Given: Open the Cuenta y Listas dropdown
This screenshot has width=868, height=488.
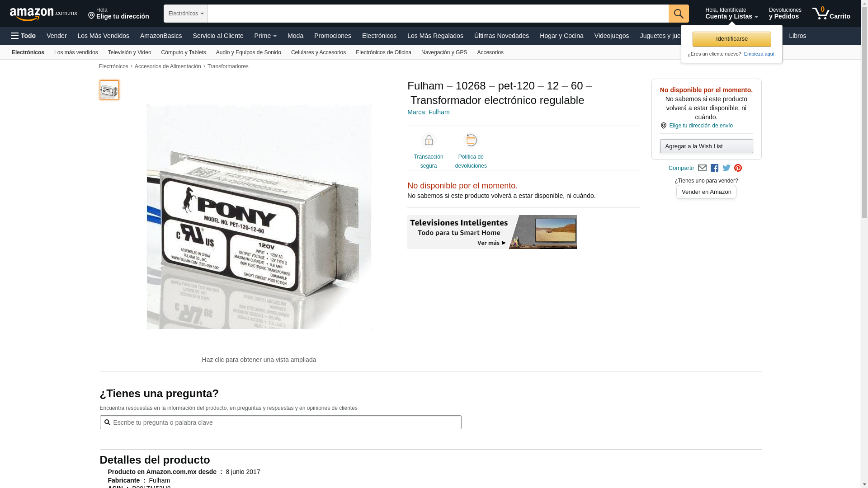Looking at the screenshot, I should [731, 14].
